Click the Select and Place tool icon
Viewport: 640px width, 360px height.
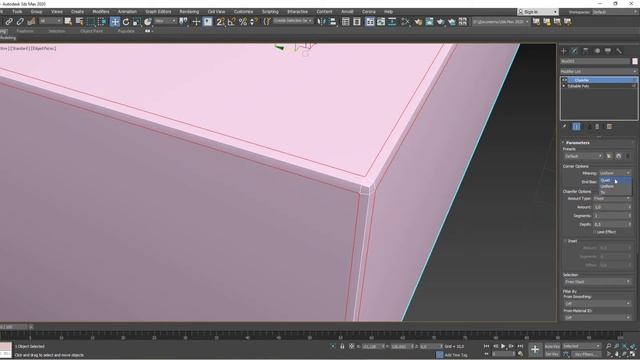click(x=148, y=22)
